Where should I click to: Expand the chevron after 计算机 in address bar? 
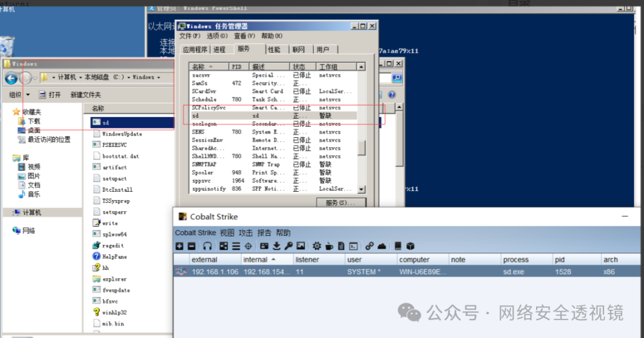point(80,77)
